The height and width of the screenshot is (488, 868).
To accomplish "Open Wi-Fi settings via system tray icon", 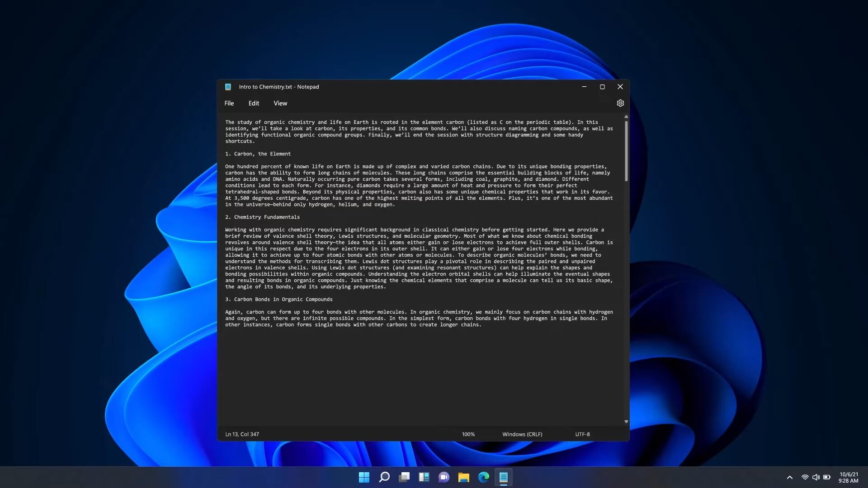I will 805,477.
